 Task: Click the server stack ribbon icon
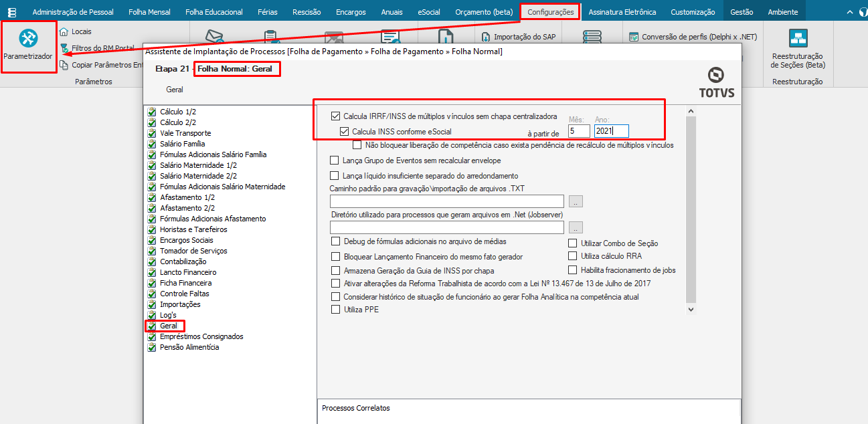tap(592, 37)
